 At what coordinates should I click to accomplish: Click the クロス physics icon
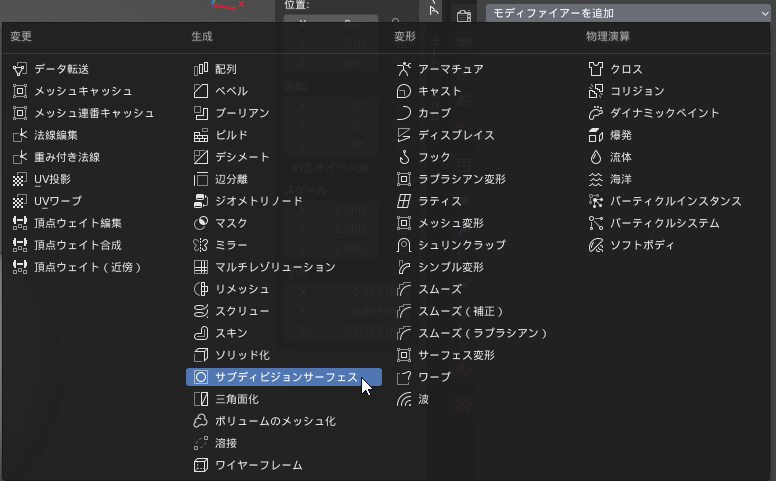(x=595, y=69)
